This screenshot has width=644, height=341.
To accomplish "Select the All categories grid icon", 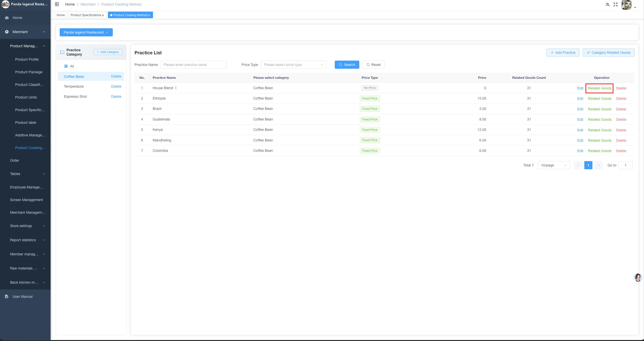I will click(x=66, y=66).
